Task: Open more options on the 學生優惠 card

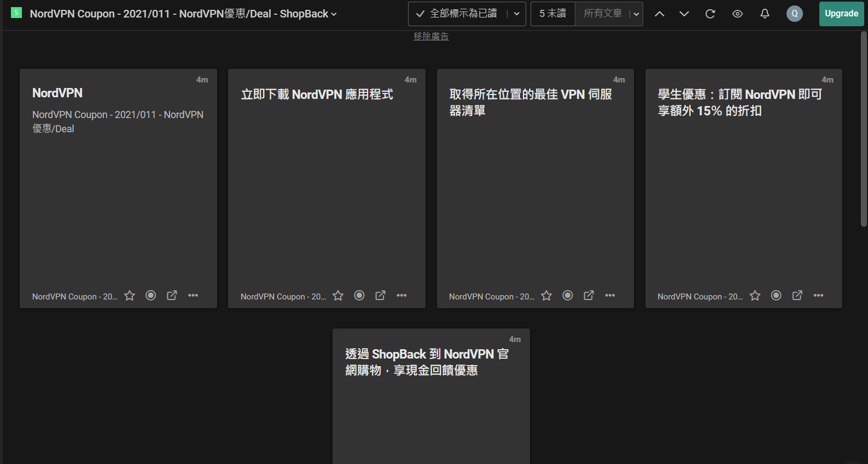Action: point(818,296)
